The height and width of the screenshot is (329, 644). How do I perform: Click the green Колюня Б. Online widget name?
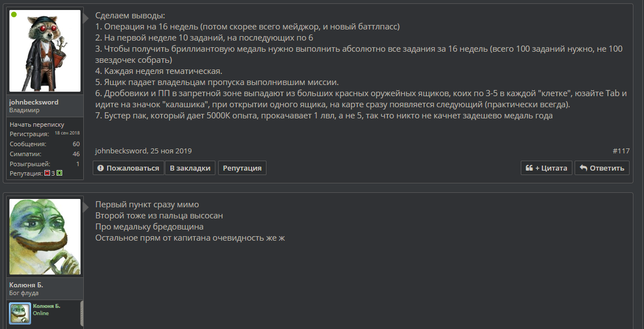click(x=47, y=306)
